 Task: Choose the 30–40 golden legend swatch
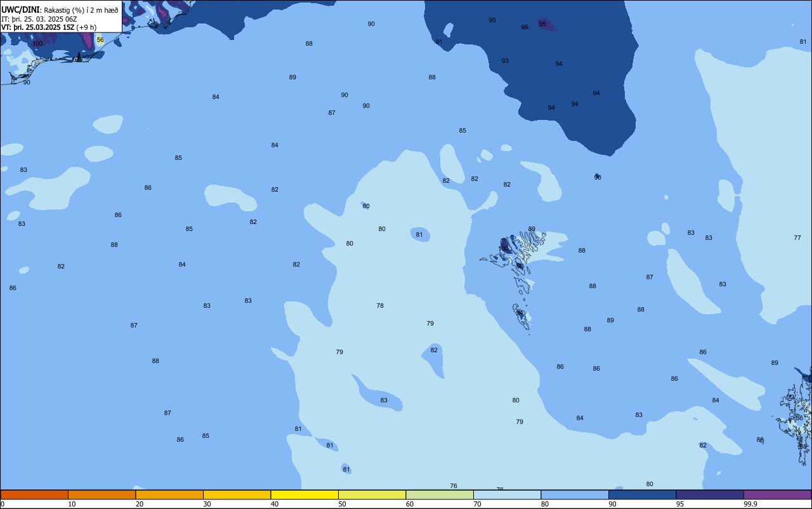point(237,494)
